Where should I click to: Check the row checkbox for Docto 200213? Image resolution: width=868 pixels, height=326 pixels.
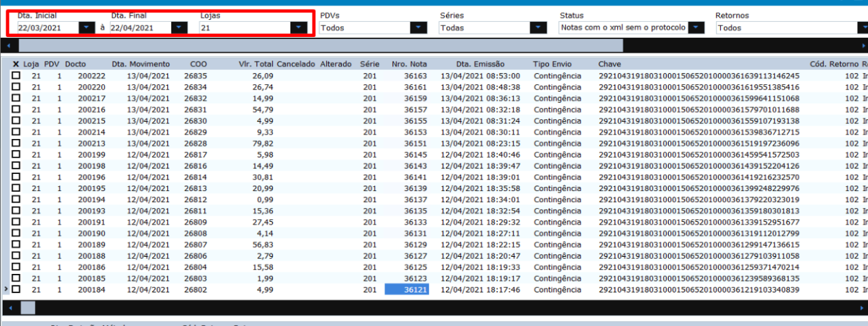click(16, 144)
